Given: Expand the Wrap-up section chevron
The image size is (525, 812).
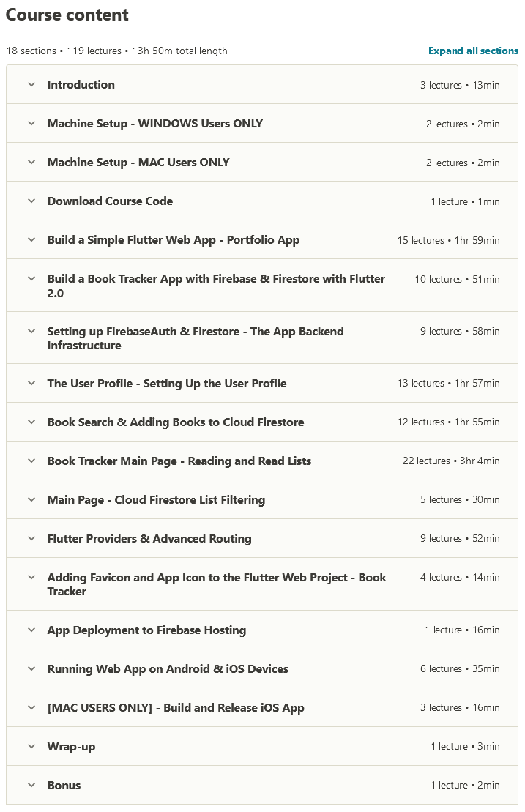Looking at the screenshot, I should pos(31,746).
